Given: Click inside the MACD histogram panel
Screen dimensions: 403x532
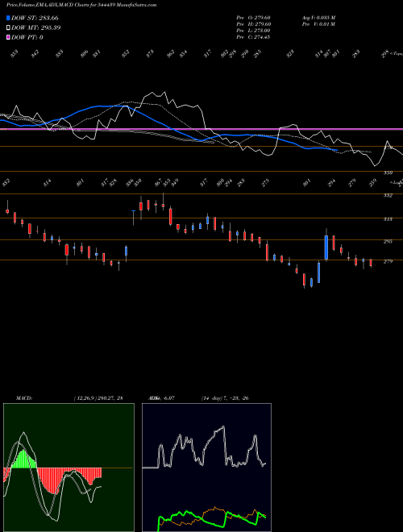Looking at the screenshot, I should click(x=69, y=468).
